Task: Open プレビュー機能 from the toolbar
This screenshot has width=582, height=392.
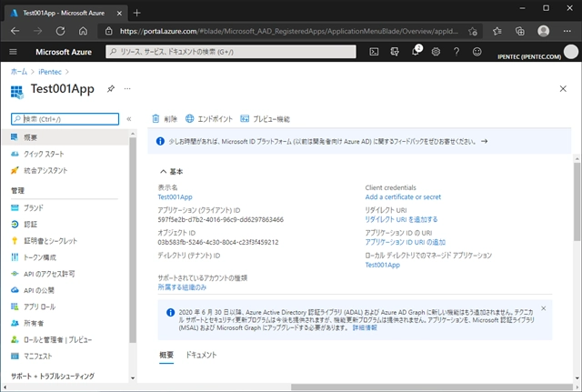Action: 265,119
